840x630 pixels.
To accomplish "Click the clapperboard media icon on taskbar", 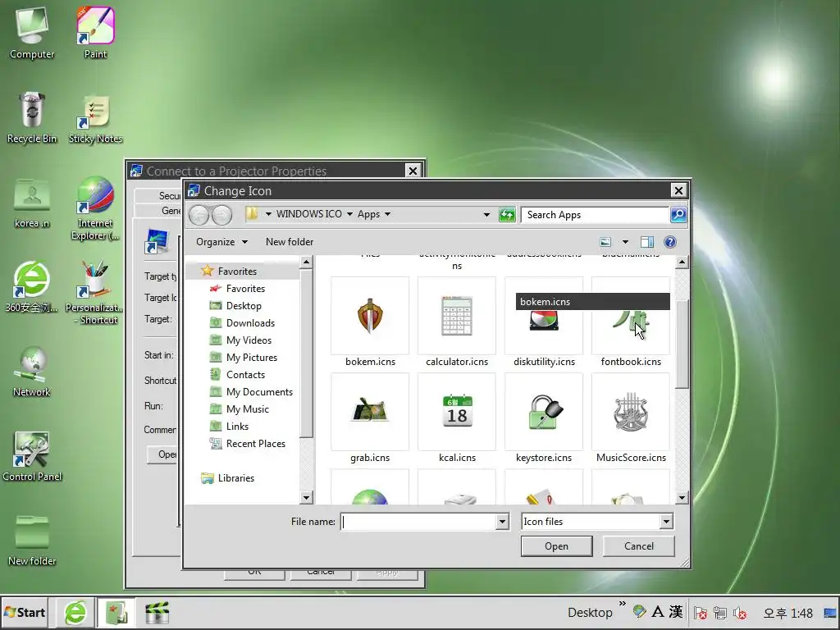I will click(157, 612).
